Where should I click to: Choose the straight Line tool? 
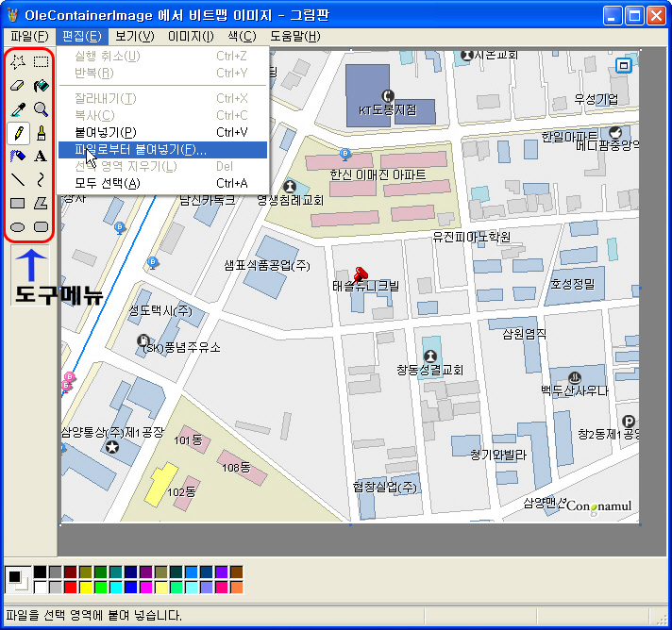[18, 180]
